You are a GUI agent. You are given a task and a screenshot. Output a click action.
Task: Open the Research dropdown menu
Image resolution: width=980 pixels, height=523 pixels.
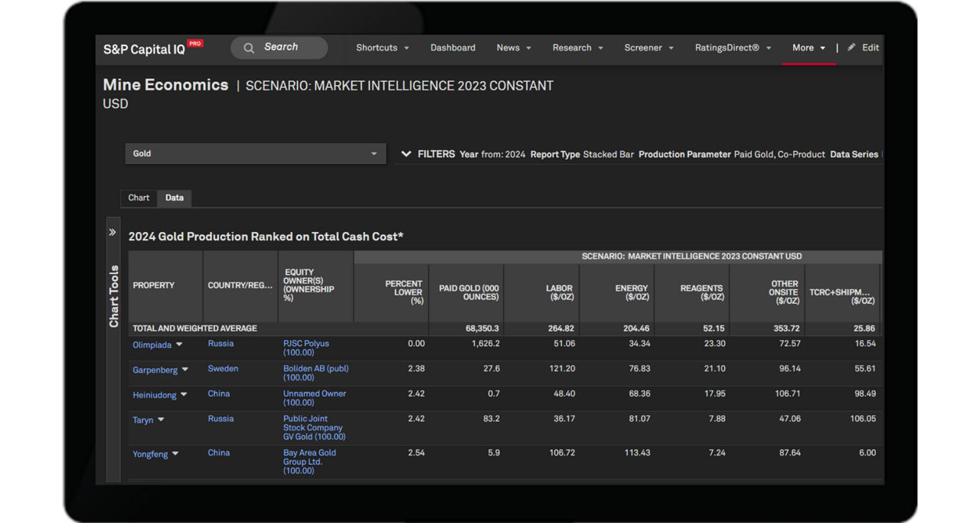pyautogui.click(x=577, y=47)
